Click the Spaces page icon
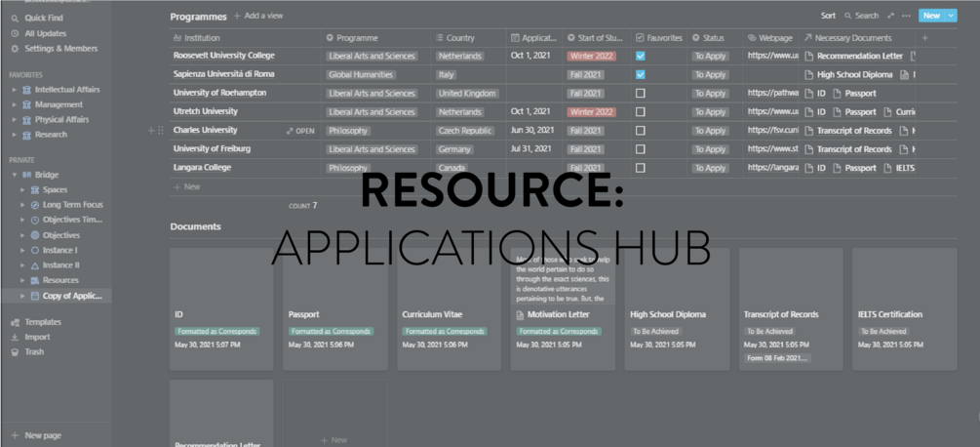Image resolution: width=980 pixels, height=447 pixels. (35, 189)
